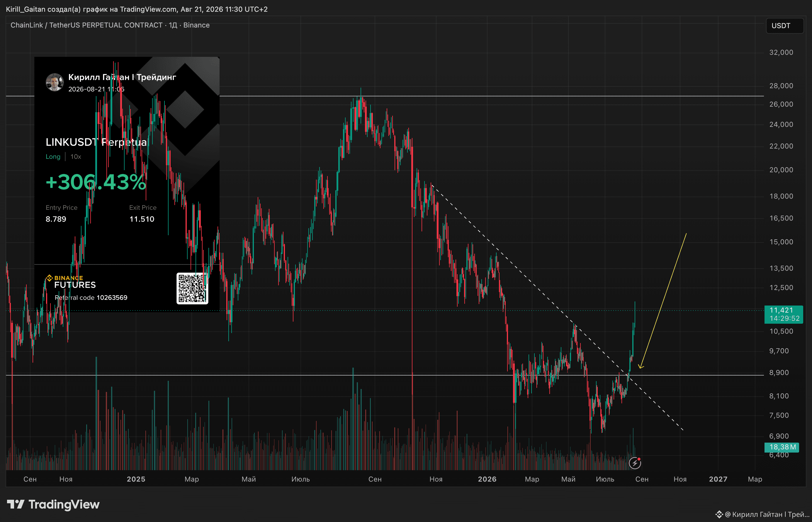
Task: Click the 24,000 price axis label
Action: coord(781,124)
